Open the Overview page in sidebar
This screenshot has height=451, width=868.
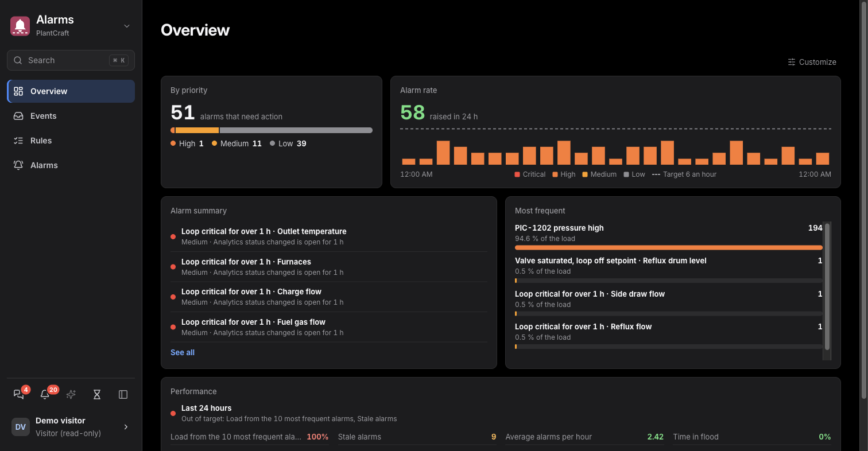pos(71,91)
